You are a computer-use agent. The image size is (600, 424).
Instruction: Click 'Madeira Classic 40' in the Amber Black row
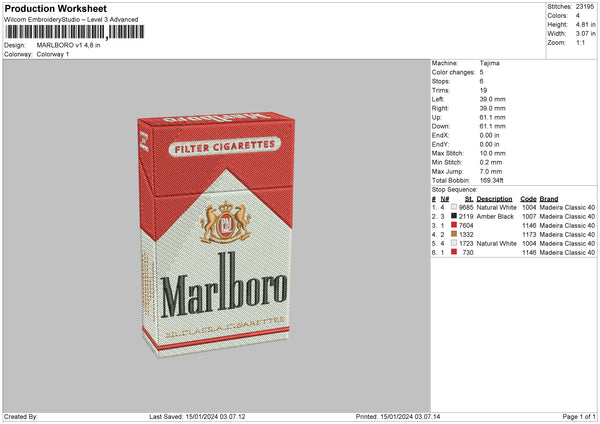pyautogui.click(x=567, y=217)
